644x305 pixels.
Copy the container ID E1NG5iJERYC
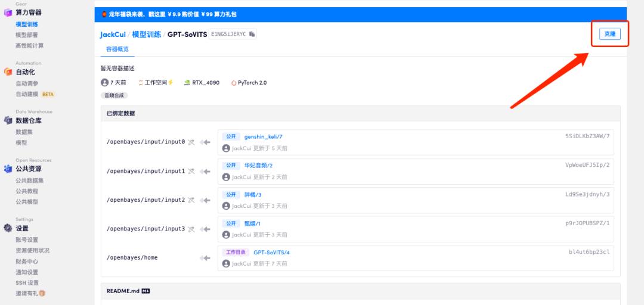coord(252,34)
